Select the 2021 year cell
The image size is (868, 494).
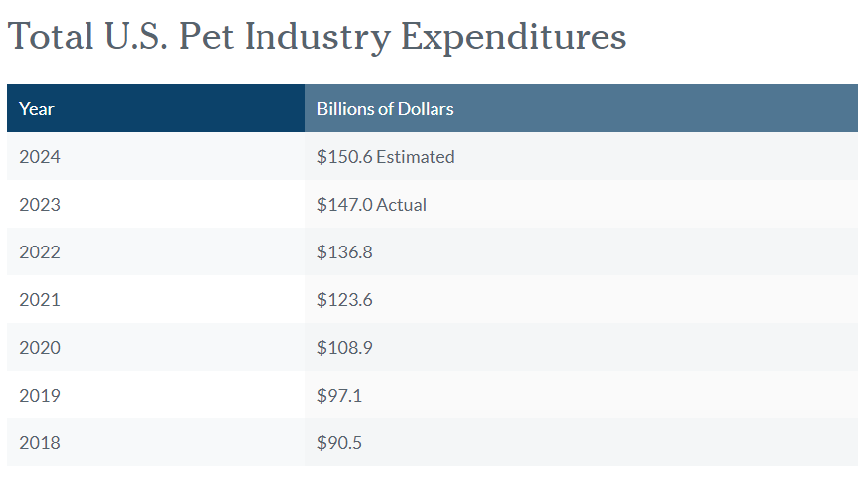pyautogui.click(x=40, y=300)
